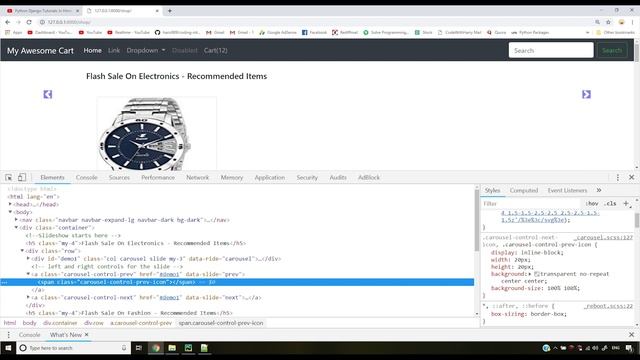Image resolution: width=640 pixels, height=360 pixels.
Task: Click the previous slide carousel arrow
Action: pyautogui.click(x=48, y=94)
